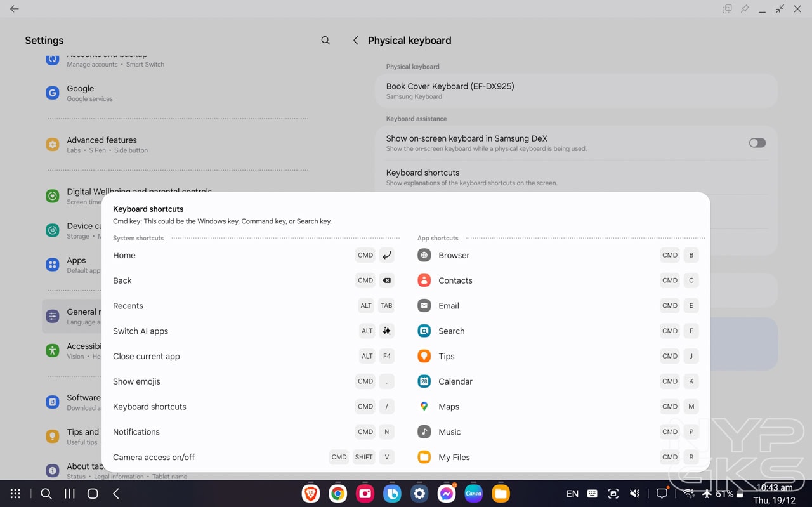
Task: Click the Calendar icon in App shortcuts
Action: 424,381
